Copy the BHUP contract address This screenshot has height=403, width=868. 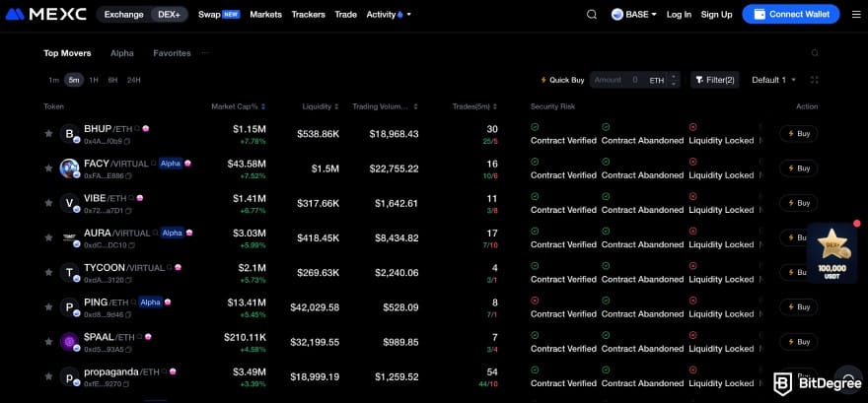tap(127, 141)
